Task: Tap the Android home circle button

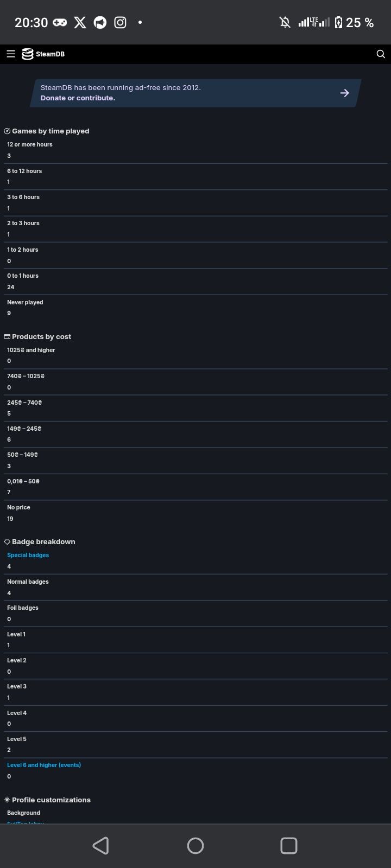Action: (x=195, y=845)
